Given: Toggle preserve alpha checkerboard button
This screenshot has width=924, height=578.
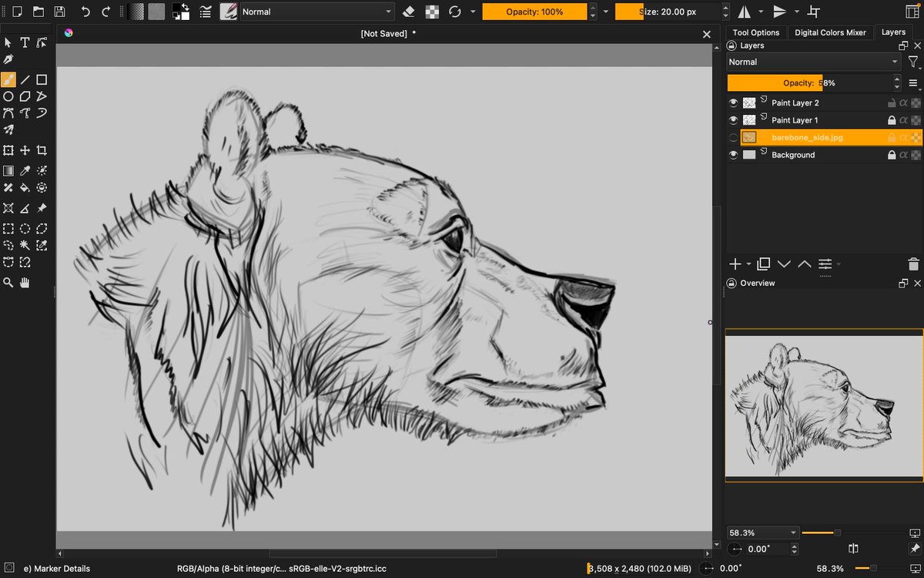Looking at the screenshot, I should tap(433, 12).
